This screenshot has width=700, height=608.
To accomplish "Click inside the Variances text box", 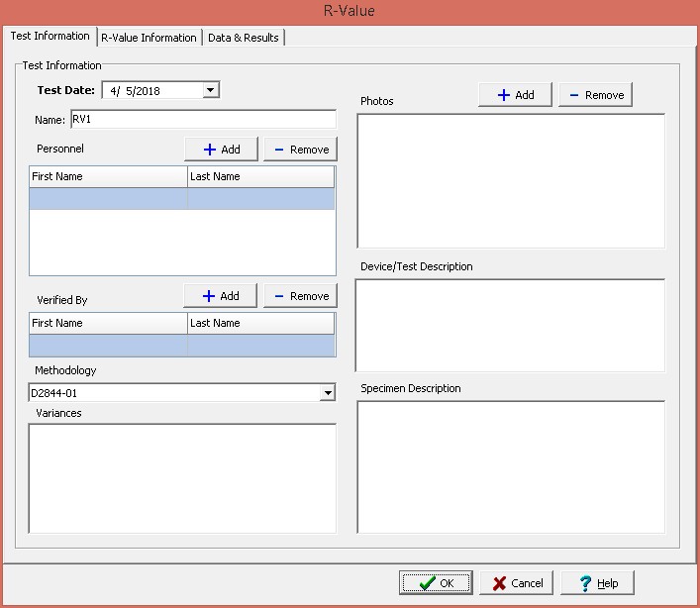I will [x=182, y=478].
